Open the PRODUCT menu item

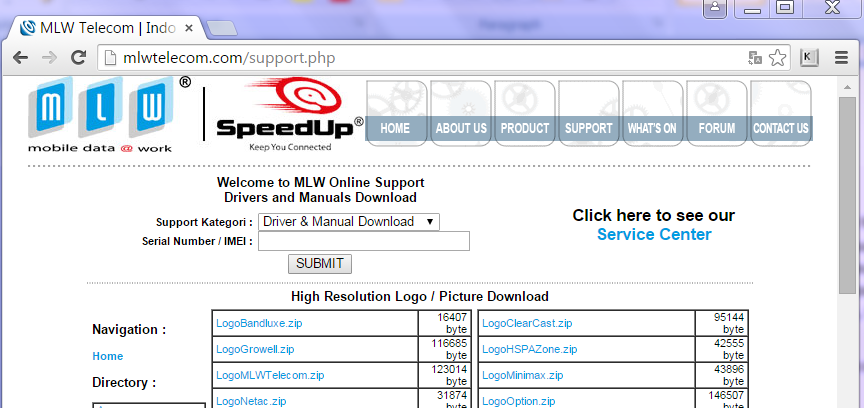coord(525,128)
